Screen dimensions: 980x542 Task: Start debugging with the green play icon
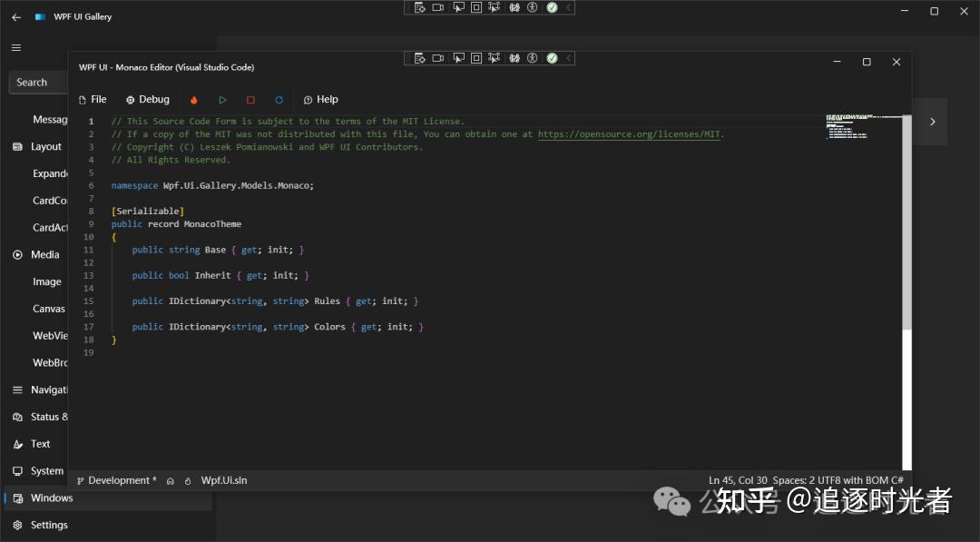[222, 100]
